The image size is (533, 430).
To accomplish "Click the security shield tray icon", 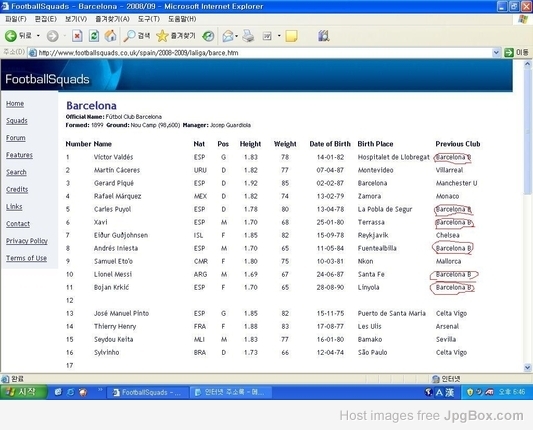I will (x=470, y=392).
